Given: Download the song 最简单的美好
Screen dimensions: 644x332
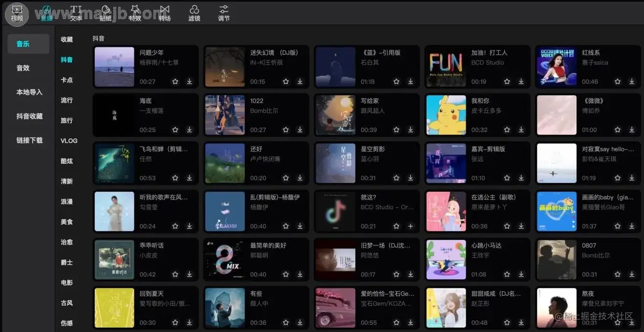Looking at the screenshot, I should pos(300,274).
